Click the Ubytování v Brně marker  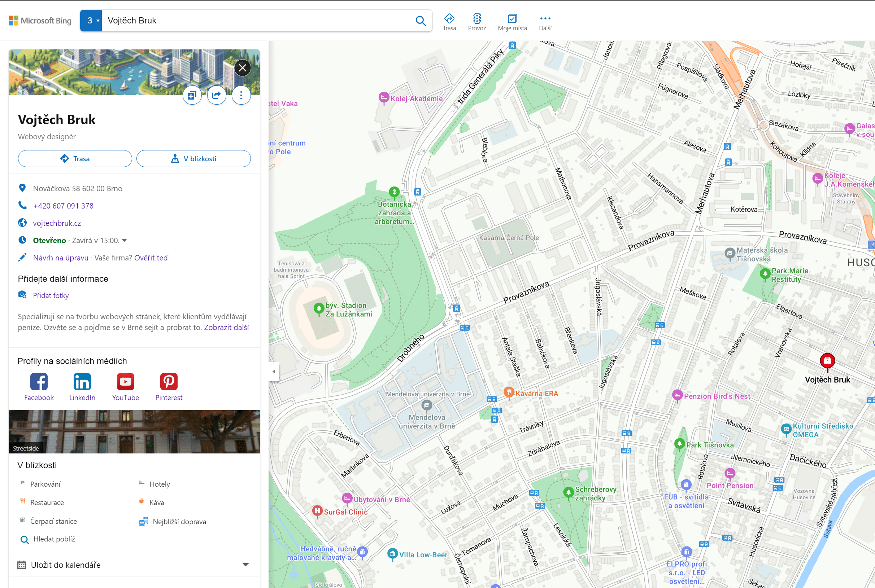pos(347,499)
